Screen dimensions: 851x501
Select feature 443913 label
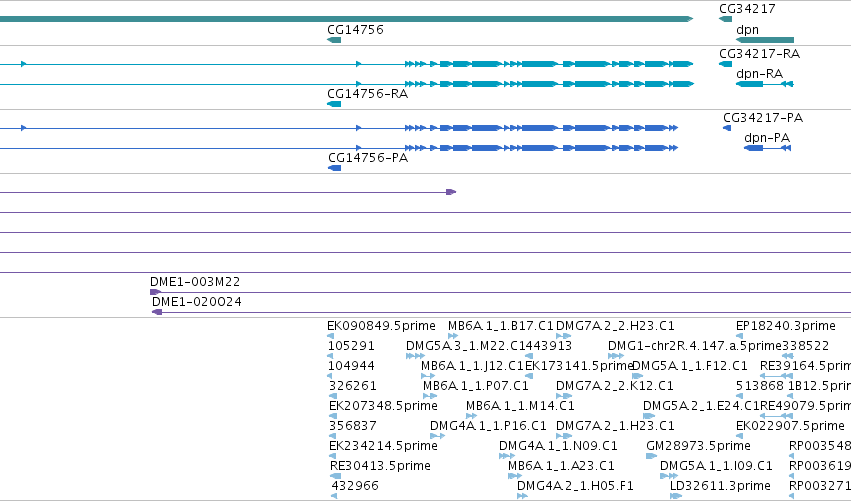pyautogui.click(x=548, y=346)
